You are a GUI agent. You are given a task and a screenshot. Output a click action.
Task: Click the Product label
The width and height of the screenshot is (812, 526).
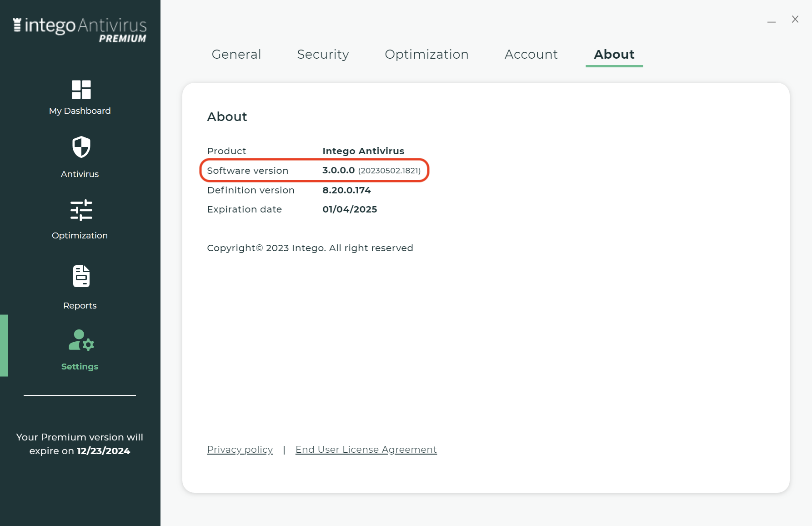pos(226,151)
